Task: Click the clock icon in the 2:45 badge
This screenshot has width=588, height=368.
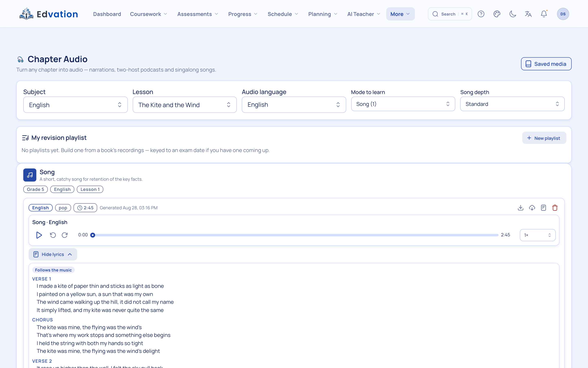Action: click(80, 208)
